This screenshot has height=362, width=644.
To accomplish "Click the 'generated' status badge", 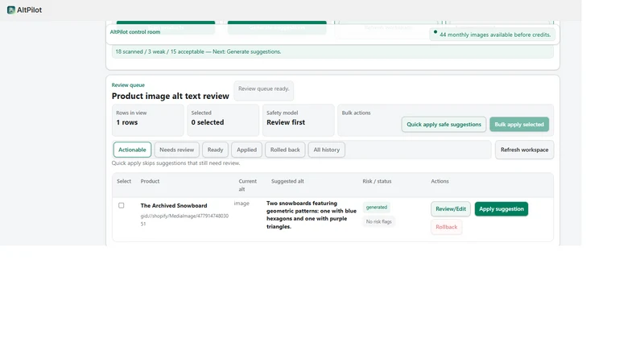I will tap(377, 208).
